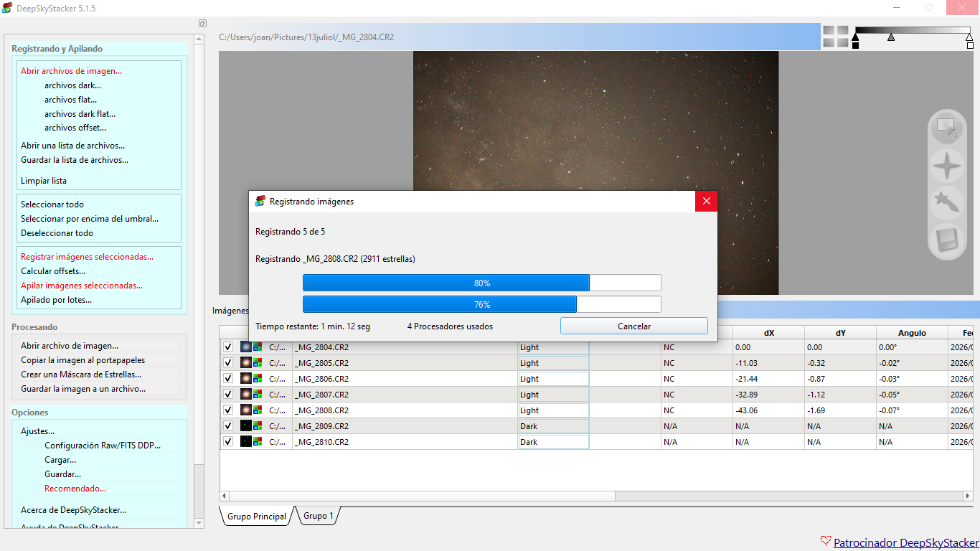Cancel the image registration
Screen dimensions: 980x551
coord(634,326)
